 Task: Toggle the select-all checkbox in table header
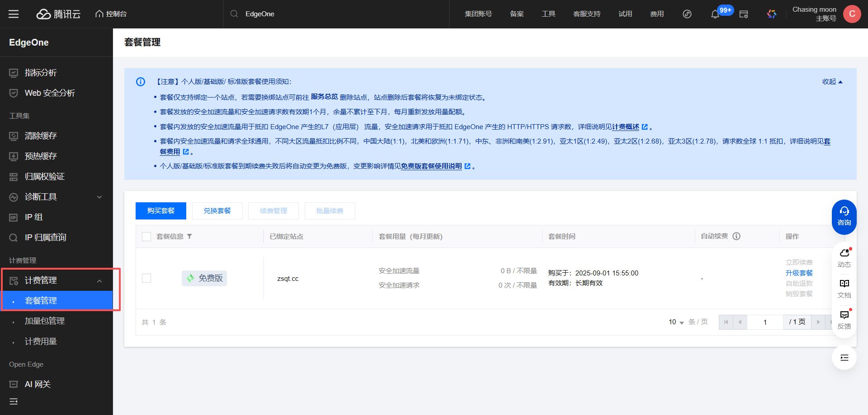(146, 237)
